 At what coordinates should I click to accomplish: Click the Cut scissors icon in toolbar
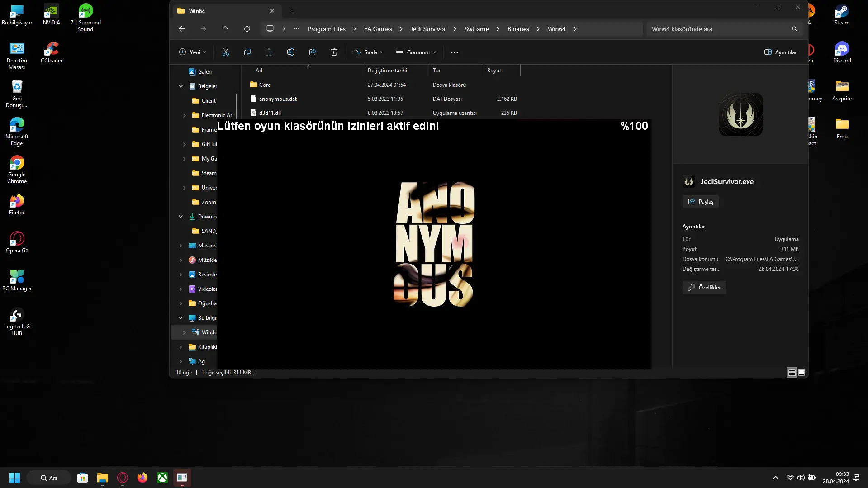[x=226, y=52]
